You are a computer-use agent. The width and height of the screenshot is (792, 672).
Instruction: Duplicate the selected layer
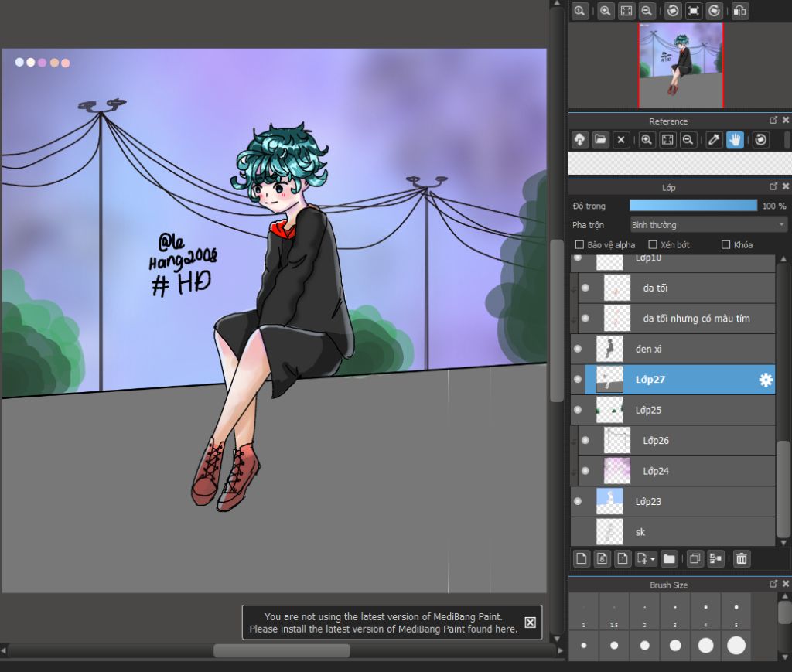point(695,558)
